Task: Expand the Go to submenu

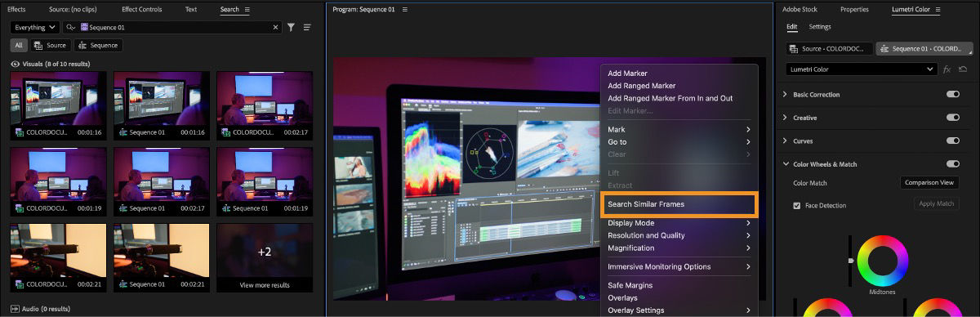Action: tap(679, 142)
